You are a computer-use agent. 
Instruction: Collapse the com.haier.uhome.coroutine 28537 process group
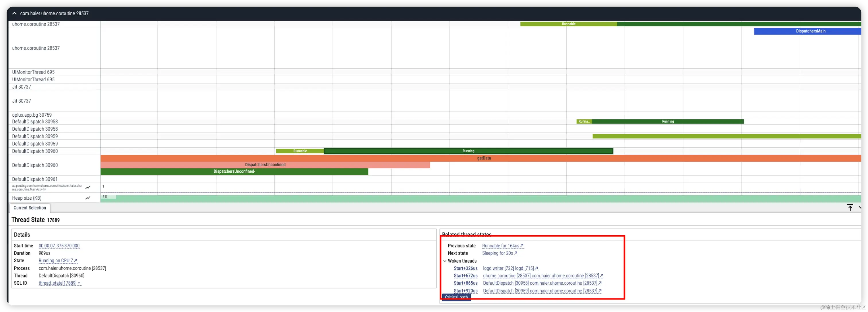point(14,14)
